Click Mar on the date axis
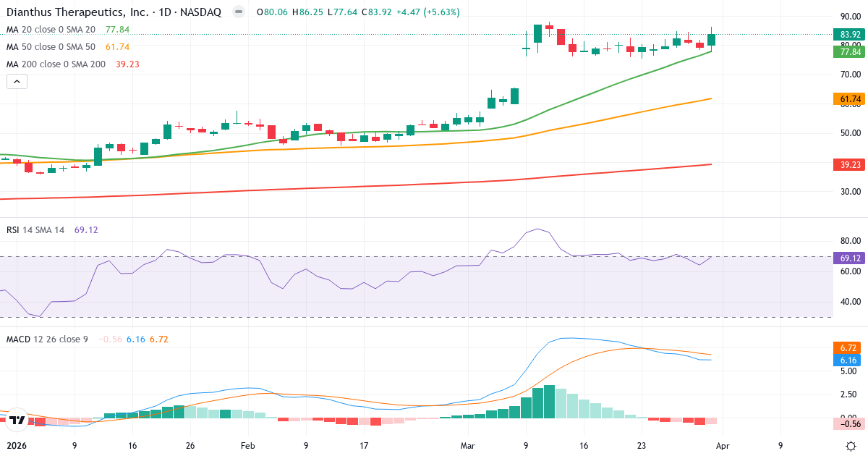Viewport: 868px width, 456px height. tap(468, 447)
